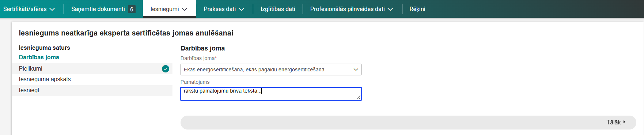
Task: Open the Profesionālās pilnveides dati chevron
Action: point(390,10)
